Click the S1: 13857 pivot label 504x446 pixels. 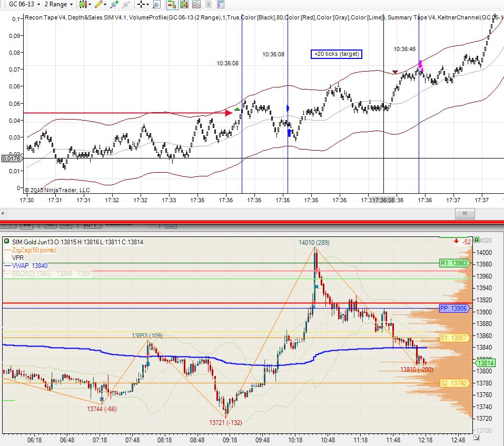pos(454,338)
